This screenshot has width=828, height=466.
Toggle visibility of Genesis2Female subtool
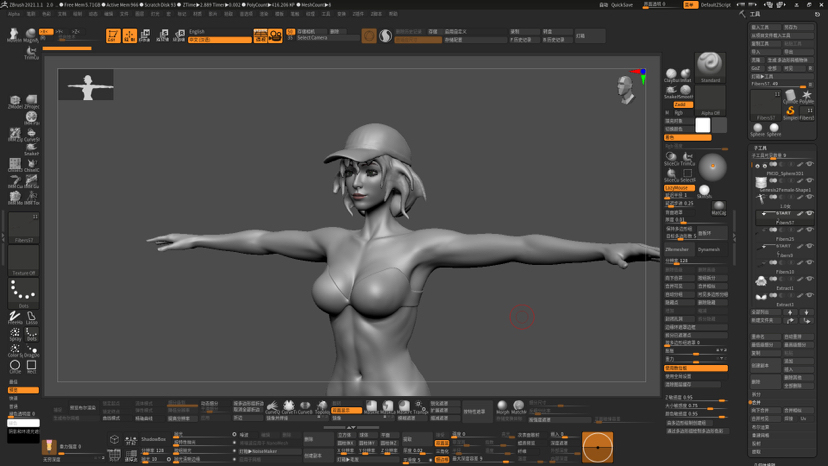pos(810,180)
